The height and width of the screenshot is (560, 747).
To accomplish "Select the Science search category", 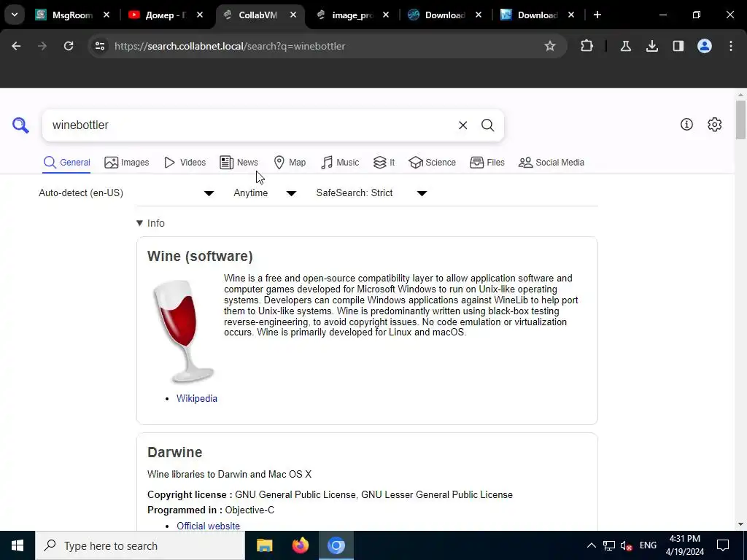I will click(x=432, y=163).
